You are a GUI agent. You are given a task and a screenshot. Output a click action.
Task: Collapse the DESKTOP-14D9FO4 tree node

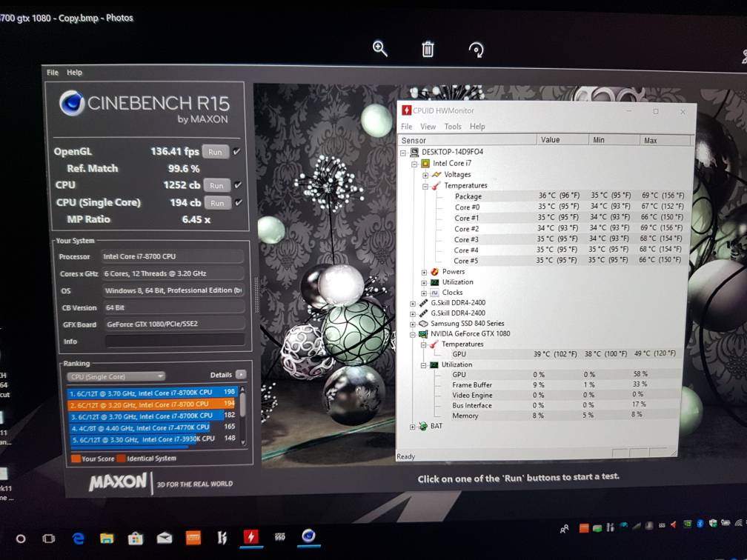(x=403, y=153)
